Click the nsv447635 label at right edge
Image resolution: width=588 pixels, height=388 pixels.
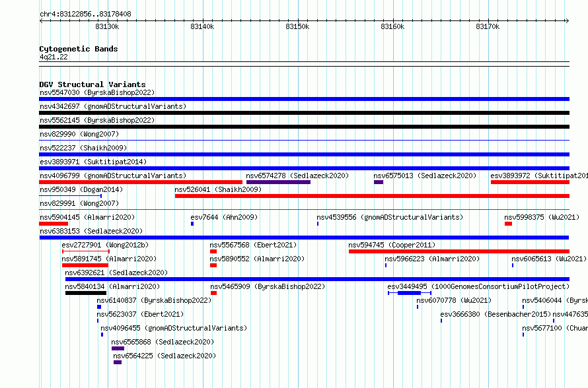pos(570,314)
